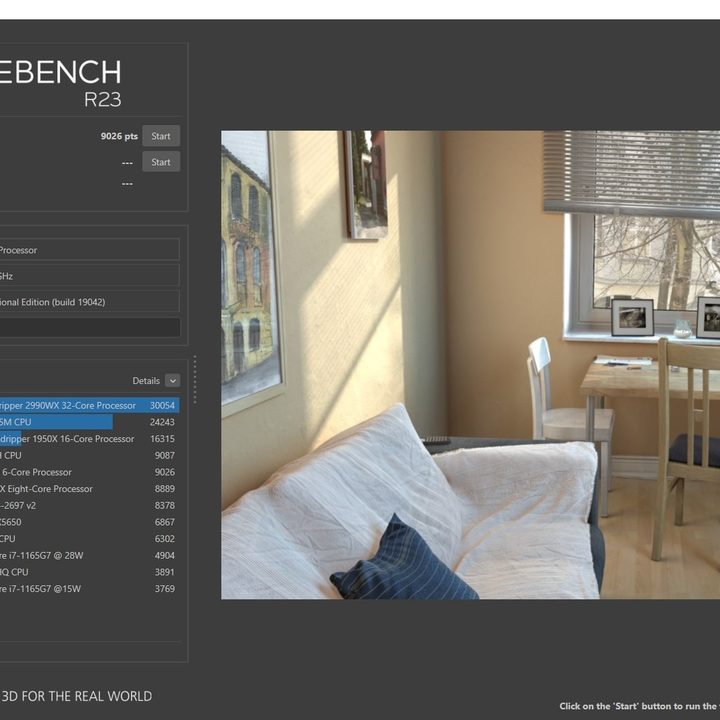Click the dotted panel divider handle
The height and width of the screenshot is (720, 720).
coord(195,380)
